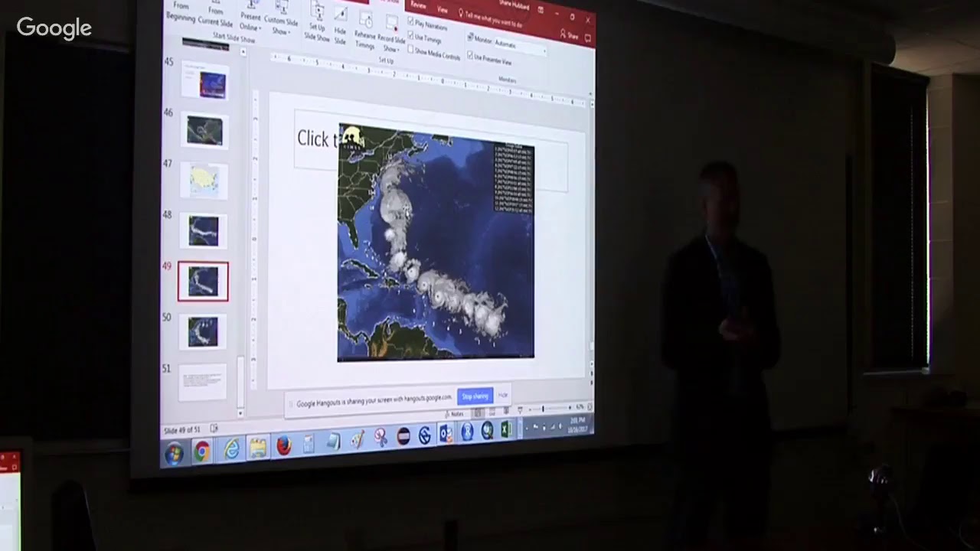
Task: Select slide 49 thumbnail
Action: (203, 281)
